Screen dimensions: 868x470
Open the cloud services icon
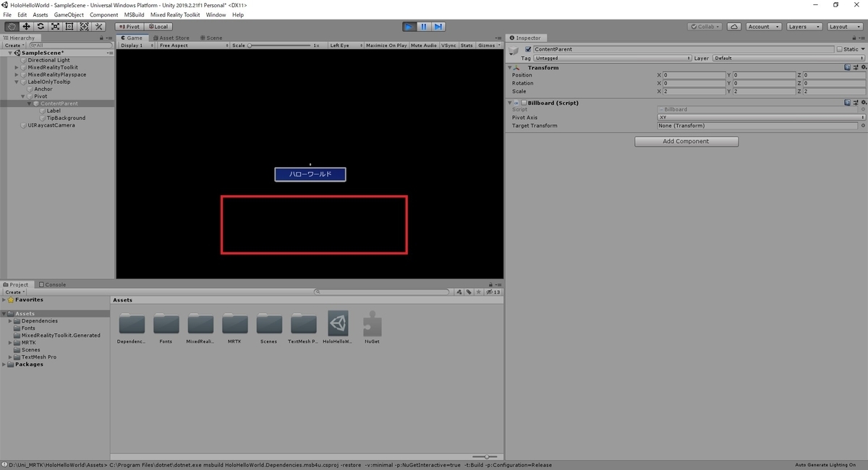pyautogui.click(x=734, y=27)
